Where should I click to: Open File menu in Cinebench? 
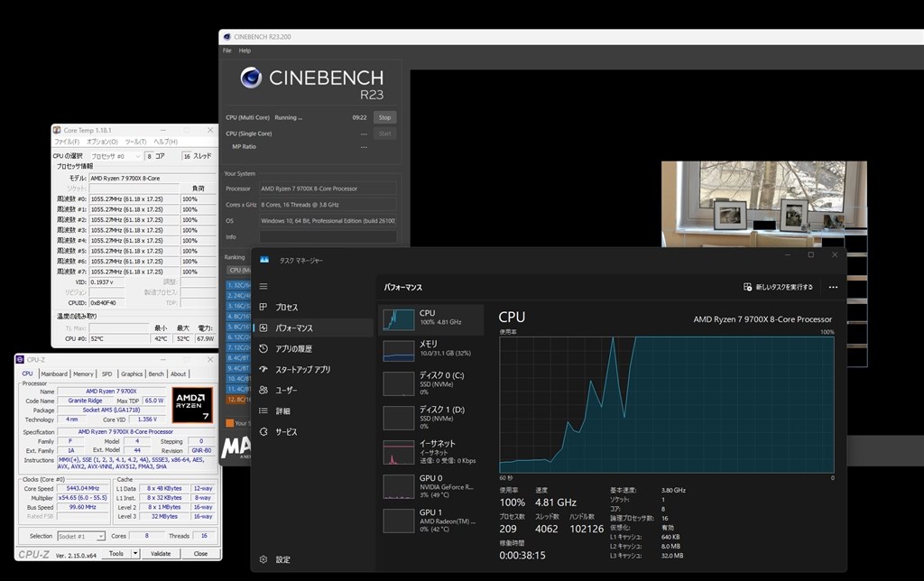pyautogui.click(x=226, y=51)
